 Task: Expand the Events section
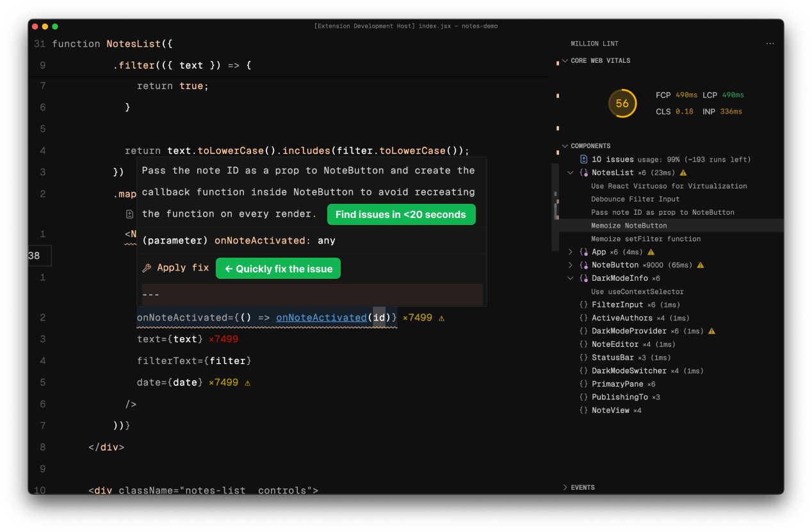(565, 488)
